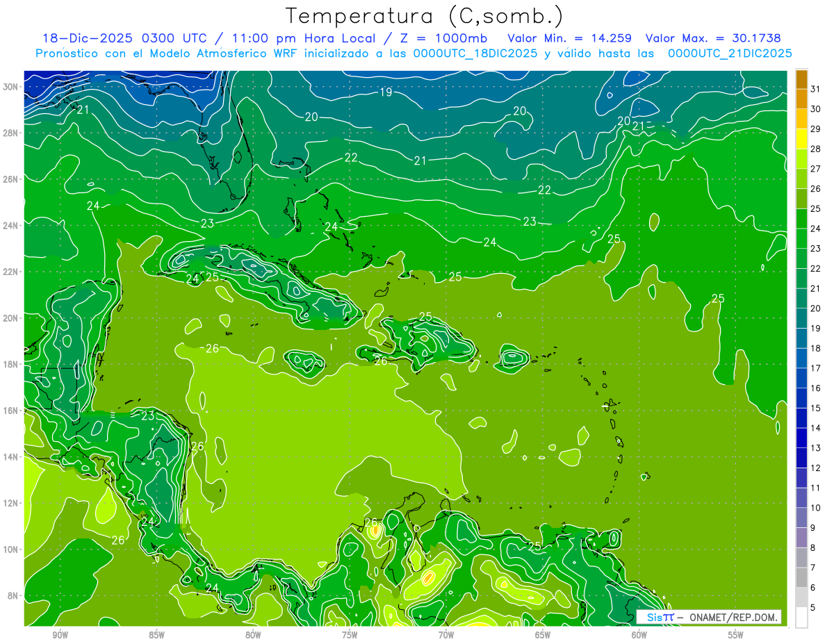
Task: Click the 14N latitude axis label
Action: (11, 457)
